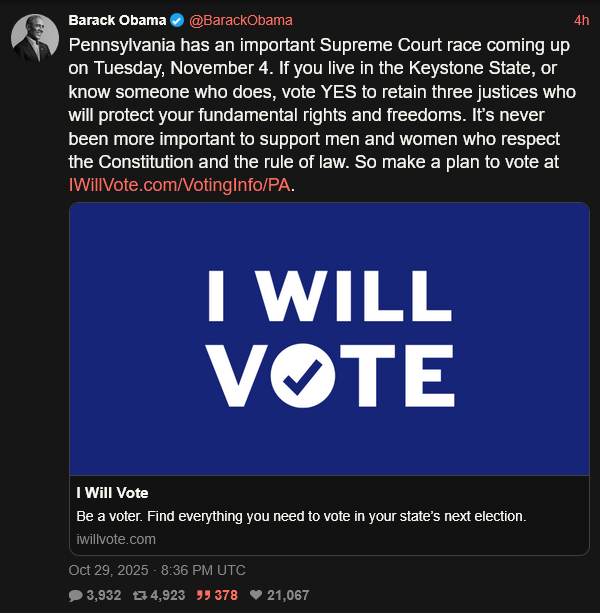Click the 3,932 replies count
Screen dimensions: 600x613
[103, 595]
